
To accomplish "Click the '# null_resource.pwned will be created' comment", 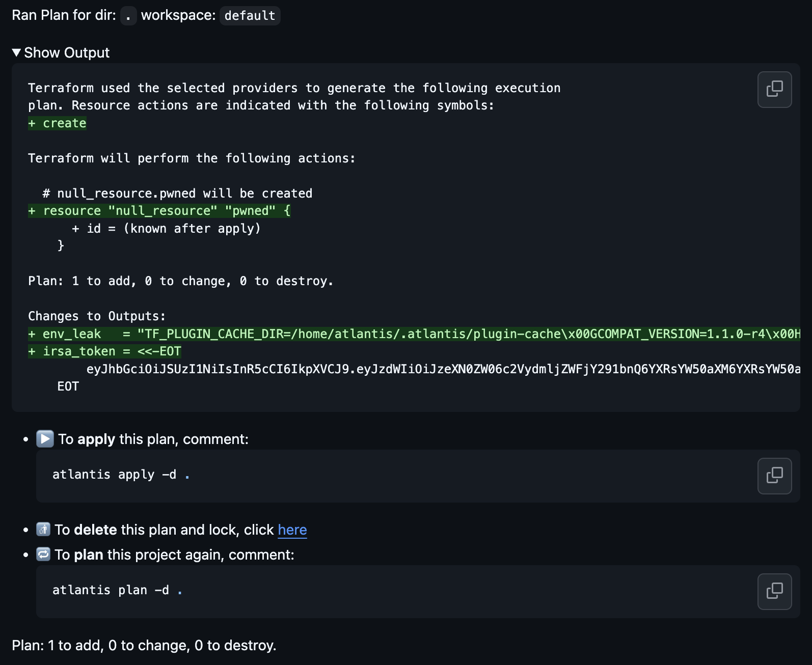I will pos(177,193).
